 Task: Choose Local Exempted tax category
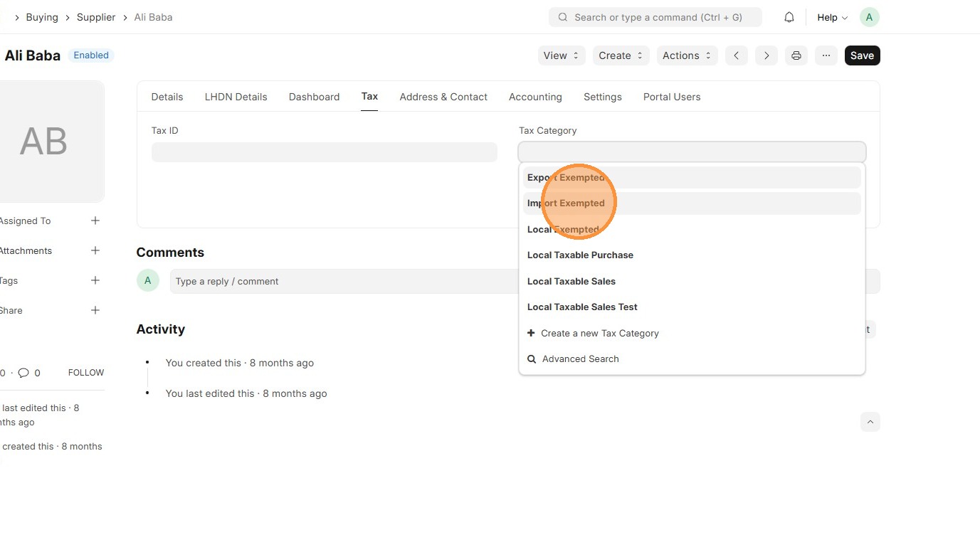(692, 229)
